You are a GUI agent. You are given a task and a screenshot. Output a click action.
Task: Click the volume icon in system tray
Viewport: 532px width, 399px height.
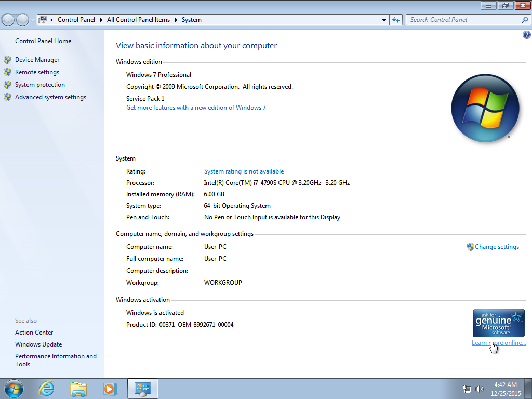click(x=479, y=389)
